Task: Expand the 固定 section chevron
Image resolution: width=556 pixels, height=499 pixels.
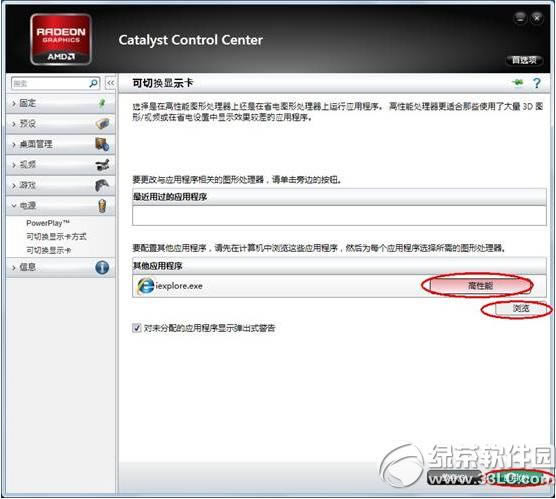Action: (x=14, y=104)
